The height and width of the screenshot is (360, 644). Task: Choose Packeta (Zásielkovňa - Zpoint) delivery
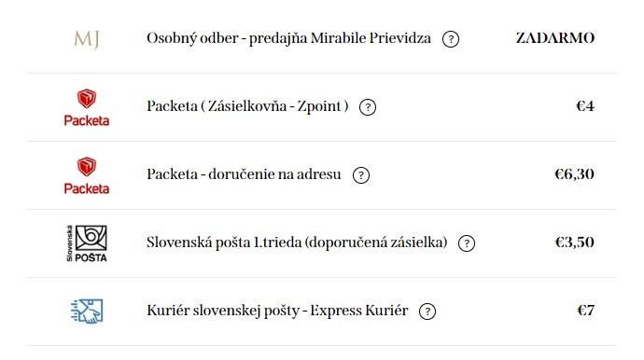[322, 107]
